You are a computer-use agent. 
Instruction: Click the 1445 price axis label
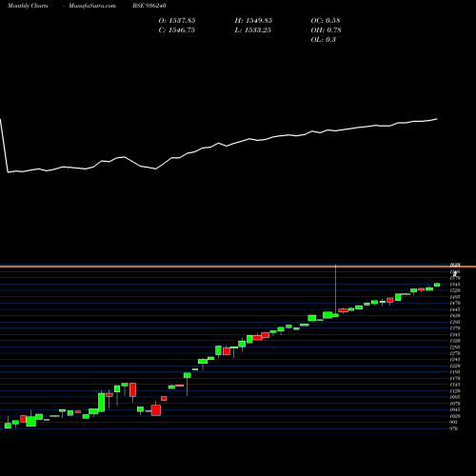(455, 309)
